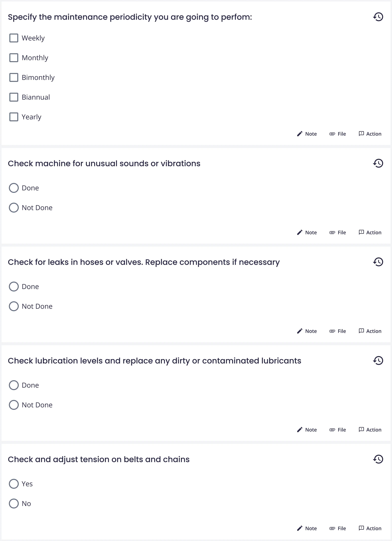This screenshot has height=541, width=392.
Task: Select No for belts and chains tension
Action: click(x=14, y=504)
